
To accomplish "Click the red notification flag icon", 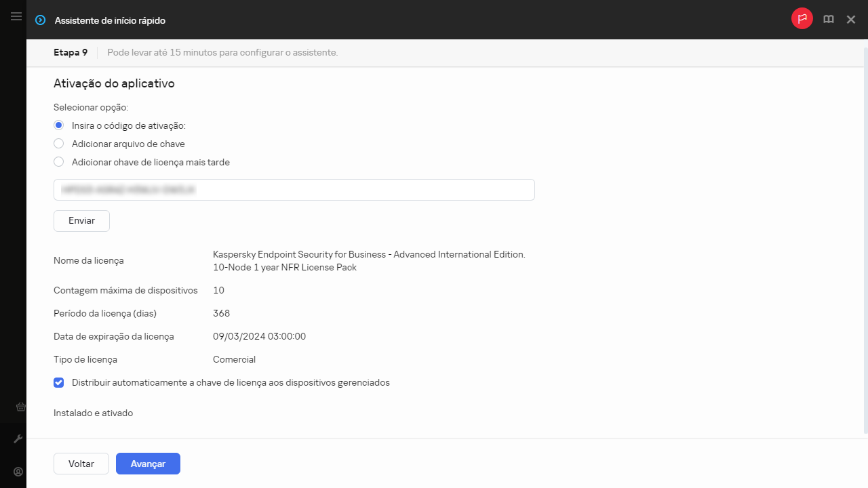I will (x=802, y=19).
